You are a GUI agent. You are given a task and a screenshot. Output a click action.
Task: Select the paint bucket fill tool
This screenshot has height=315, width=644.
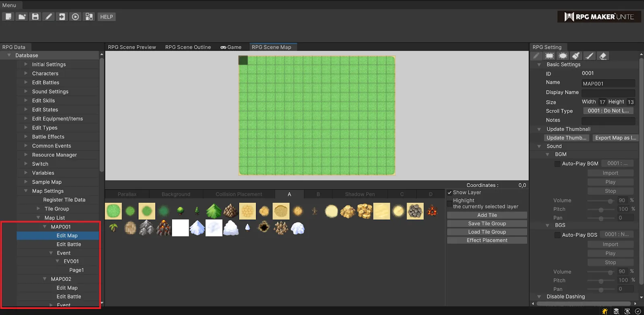[x=576, y=56]
